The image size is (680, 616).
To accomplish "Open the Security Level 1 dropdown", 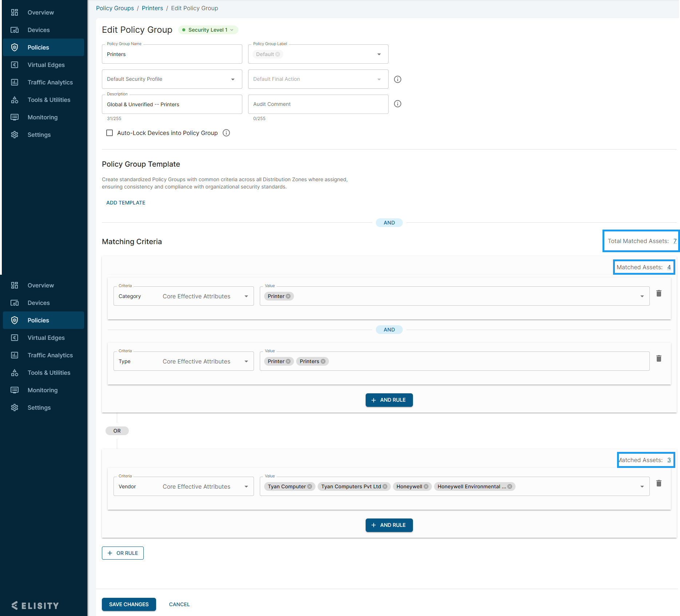I will click(208, 30).
